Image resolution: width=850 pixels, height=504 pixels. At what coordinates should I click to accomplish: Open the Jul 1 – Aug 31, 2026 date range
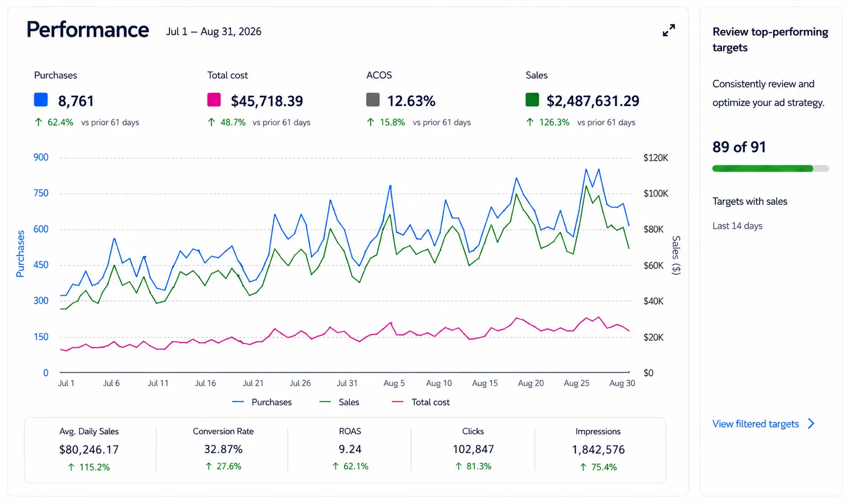click(214, 31)
